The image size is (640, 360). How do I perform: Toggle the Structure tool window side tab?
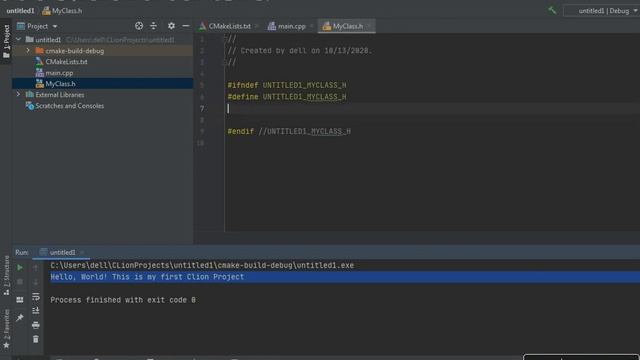click(x=6, y=276)
